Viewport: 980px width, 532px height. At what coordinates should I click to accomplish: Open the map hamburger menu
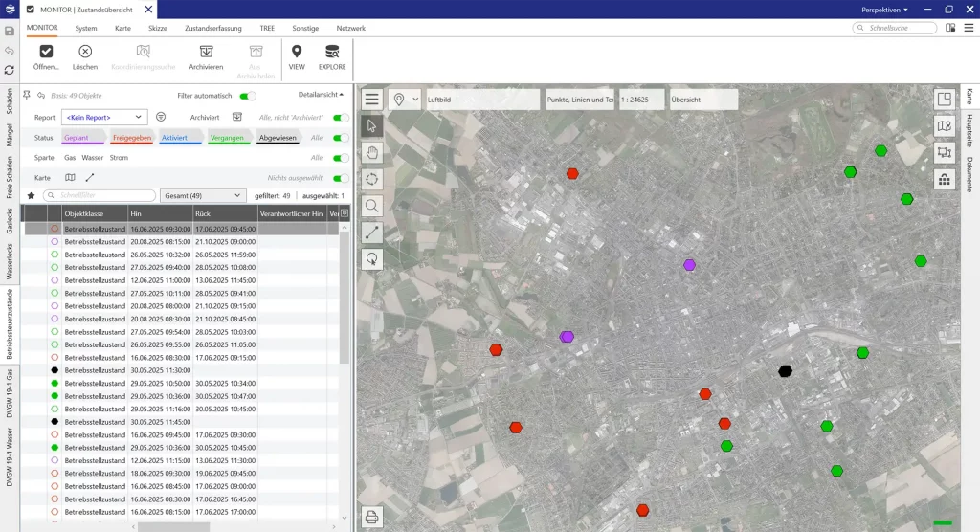(x=372, y=100)
